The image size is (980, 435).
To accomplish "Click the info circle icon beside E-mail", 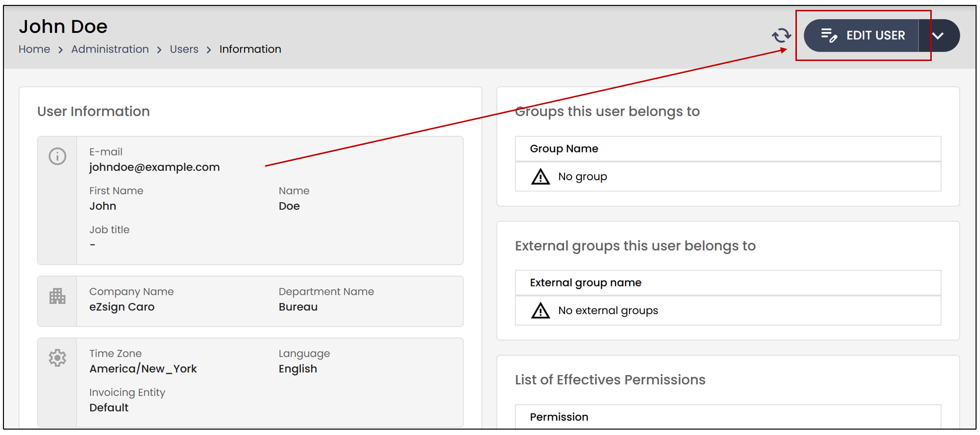I will 58,156.
